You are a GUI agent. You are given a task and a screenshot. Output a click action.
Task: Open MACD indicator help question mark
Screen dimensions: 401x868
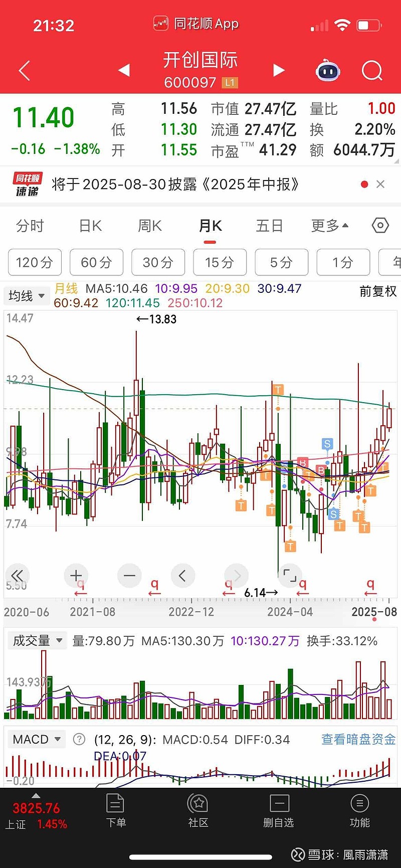click(79, 739)
